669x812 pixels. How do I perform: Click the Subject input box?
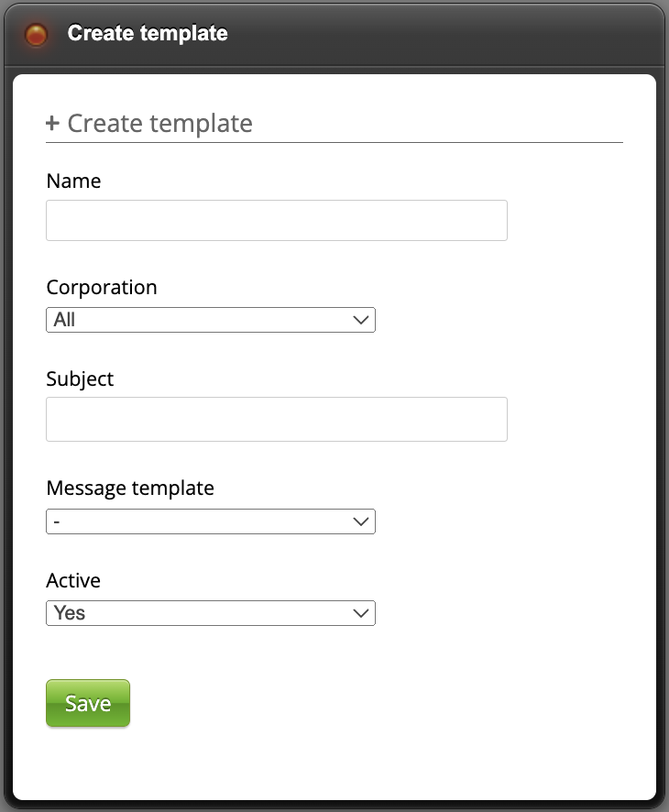(x=276, y=419)
